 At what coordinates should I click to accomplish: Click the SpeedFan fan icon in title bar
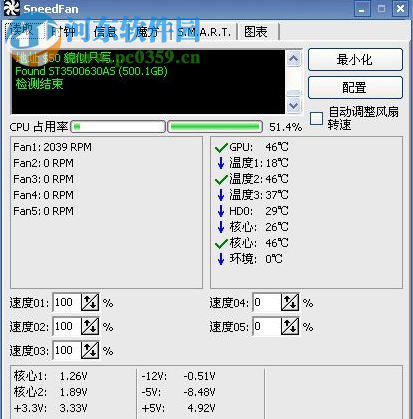(x=11, y=7)
